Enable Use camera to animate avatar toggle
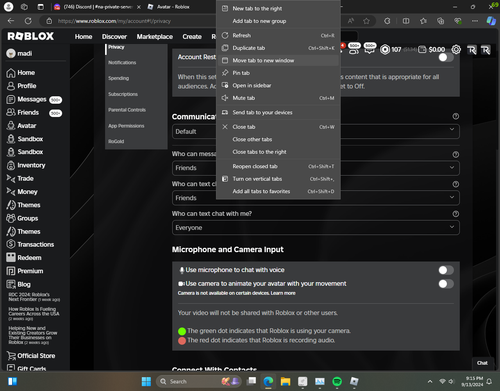 point(446,284)
